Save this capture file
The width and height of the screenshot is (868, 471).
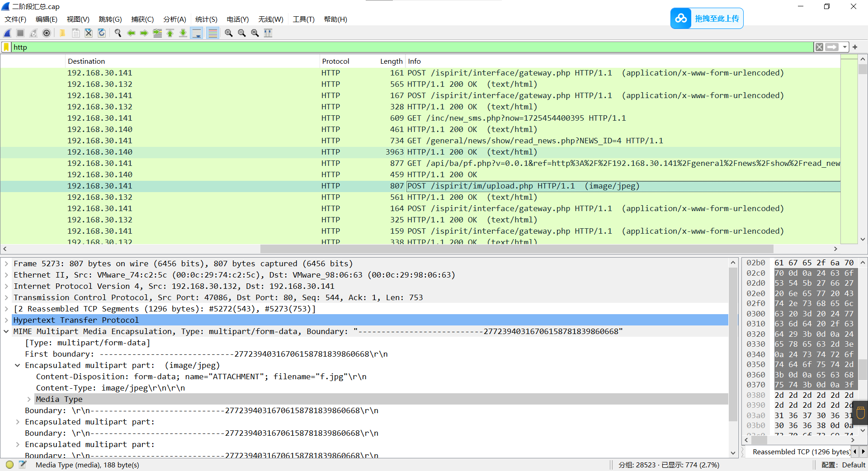[75, 33]
